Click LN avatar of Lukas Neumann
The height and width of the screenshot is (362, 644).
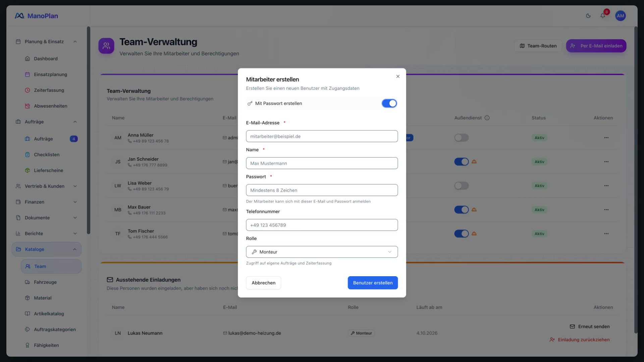point(118,333)
